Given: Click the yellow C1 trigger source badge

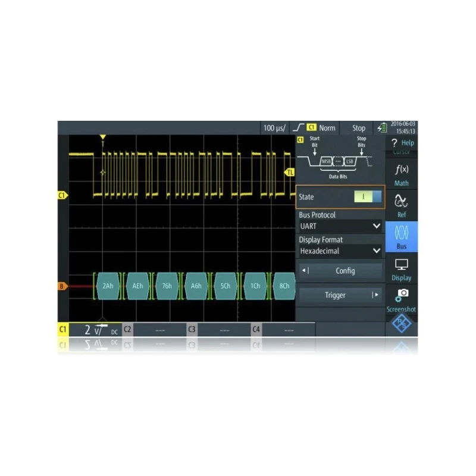Looking at the screenshot, I should 311,127.
